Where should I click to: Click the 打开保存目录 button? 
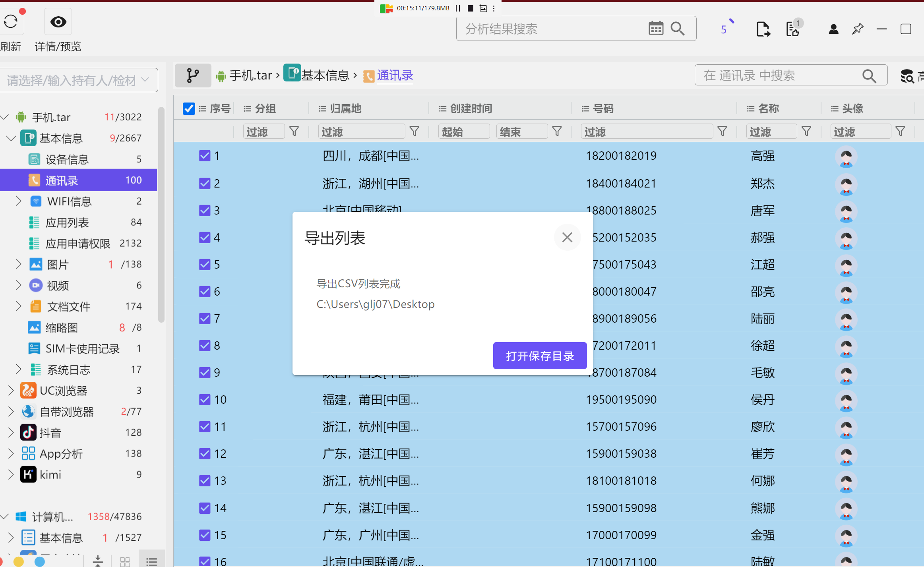[539, 356]
